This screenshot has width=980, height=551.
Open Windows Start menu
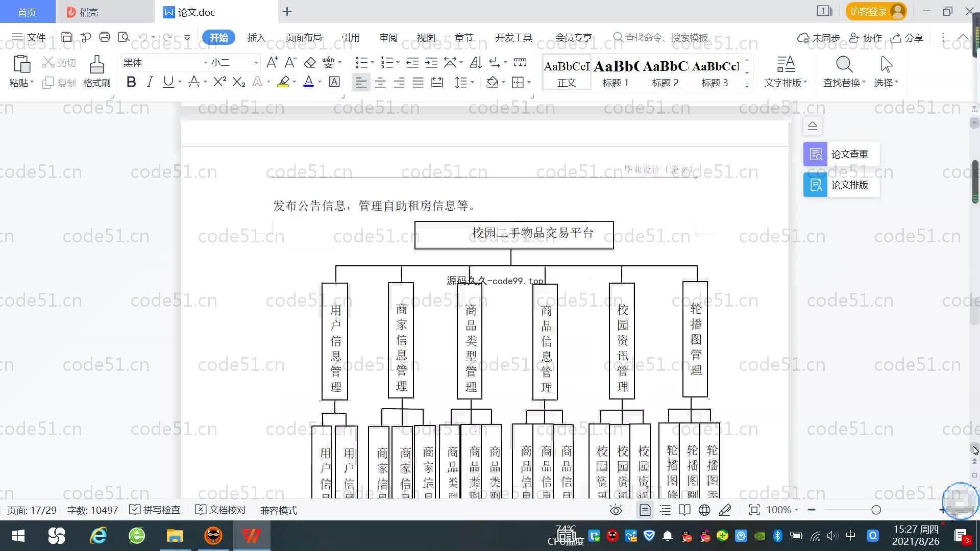[18, 536]
